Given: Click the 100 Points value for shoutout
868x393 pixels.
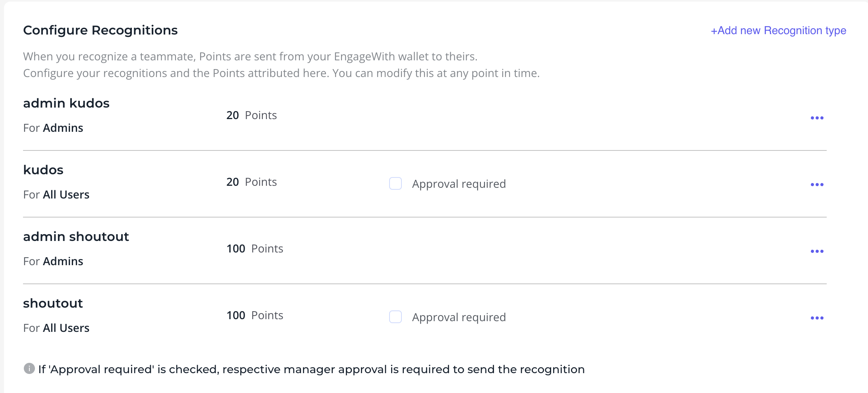Looking at the screenshot, I should [255, 315].
